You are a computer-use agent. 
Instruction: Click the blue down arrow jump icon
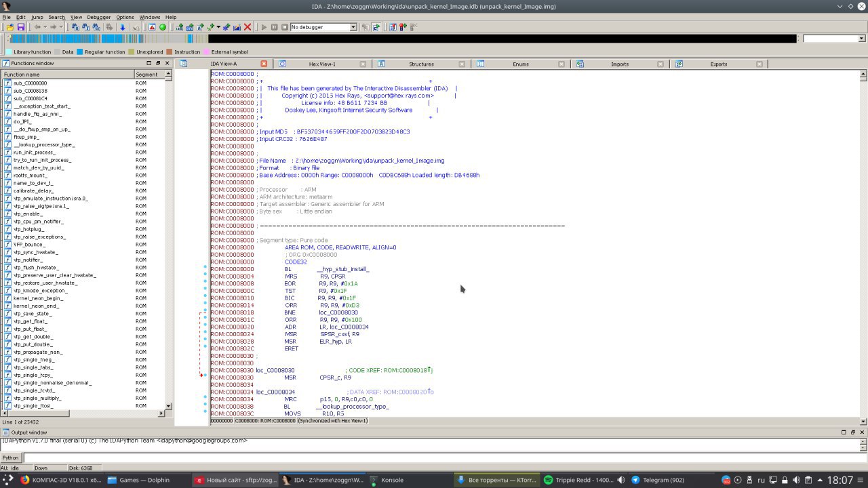tap(123, 27)
